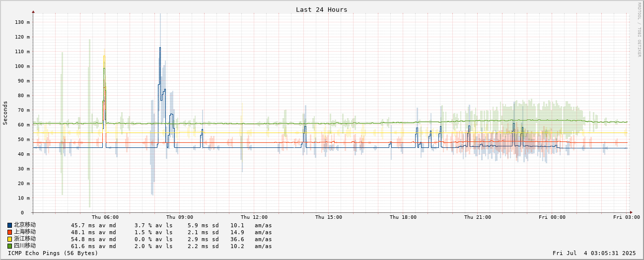
Task: Click the 'Fri Jul 4 03:05:31 2025' timestamp
Action: tap(594, 253)
